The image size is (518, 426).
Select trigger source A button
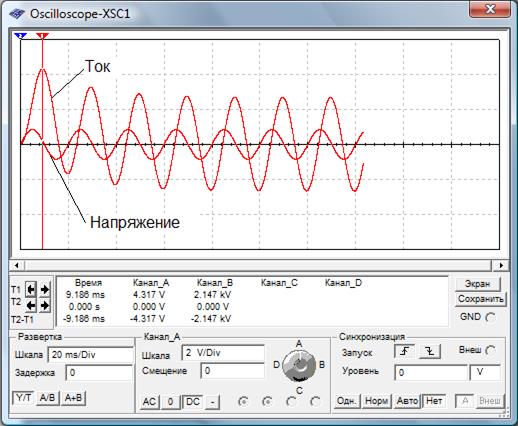click(x=464, y=401)
